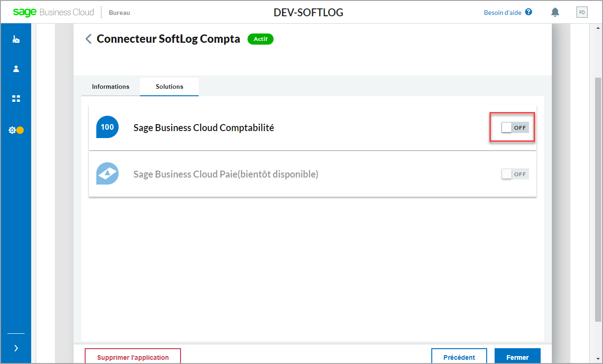Viewport: 603px width, 364px height.
Task: Click the Besoin d'aide help link
Action: [508, 13]
